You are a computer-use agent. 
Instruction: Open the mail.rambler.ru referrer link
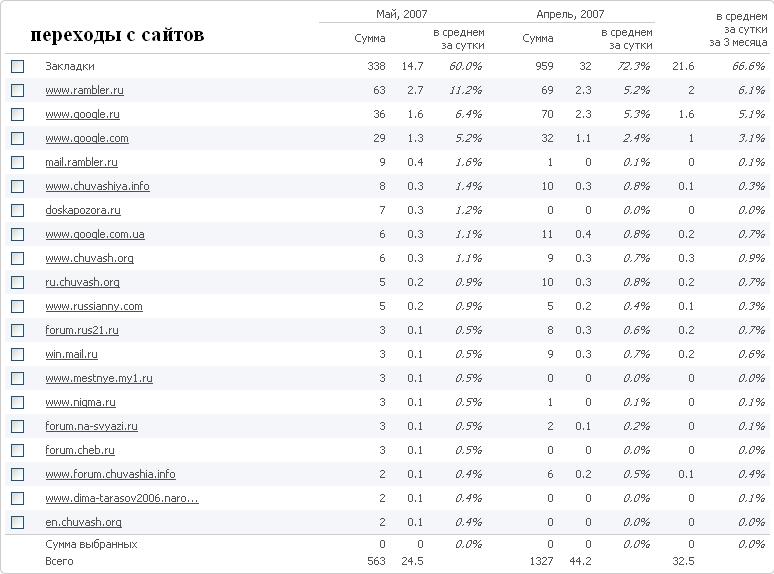tap(81, 162)
